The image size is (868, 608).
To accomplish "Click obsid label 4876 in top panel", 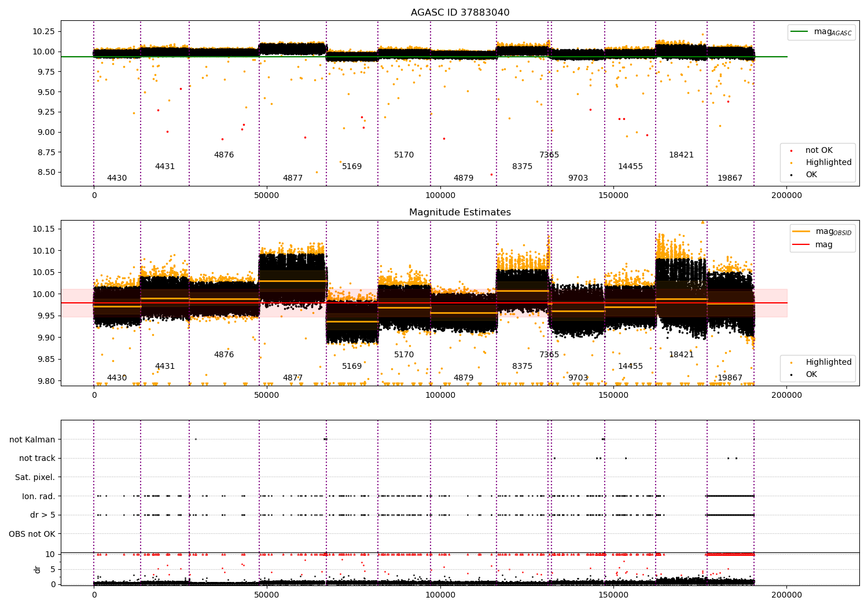I will [x=224, y=155].
